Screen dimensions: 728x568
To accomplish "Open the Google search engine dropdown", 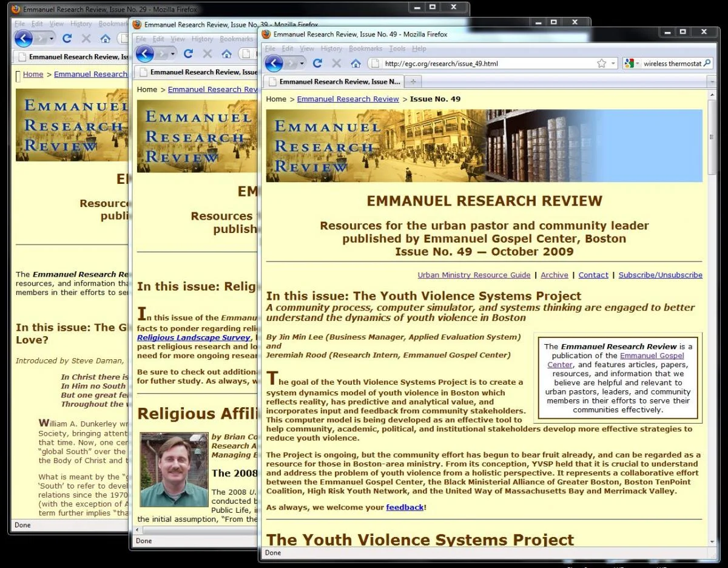I will (632, 63).
